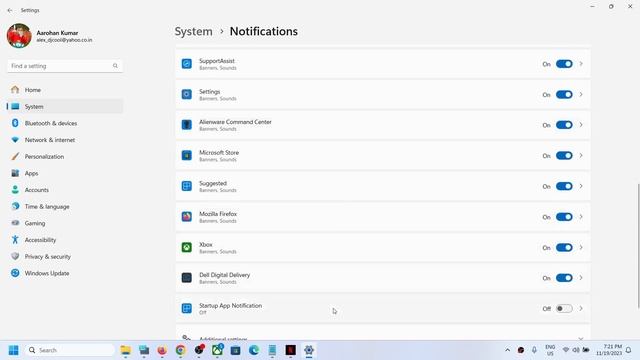640x360 pixels.
Task: Turn off SupportAssist notifications toggle
Action: click(x=564, y=64)
